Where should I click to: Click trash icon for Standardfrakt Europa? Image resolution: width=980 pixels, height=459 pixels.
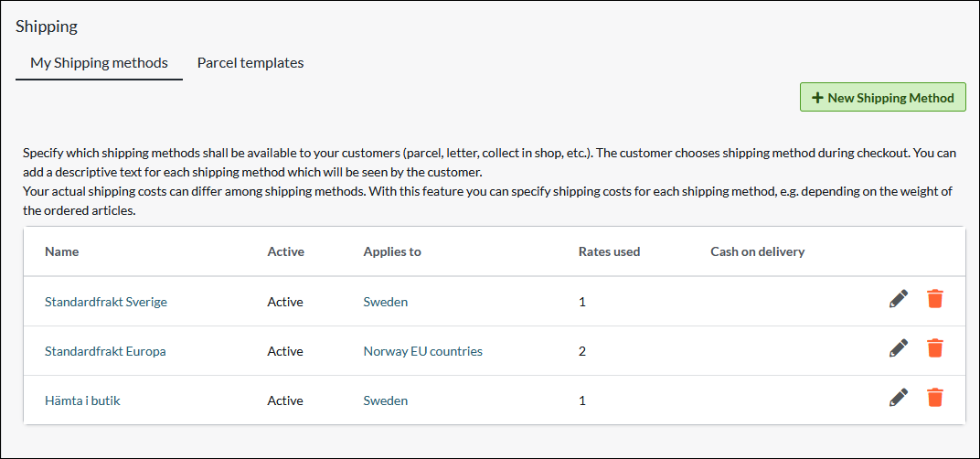(x=934, y=348)
